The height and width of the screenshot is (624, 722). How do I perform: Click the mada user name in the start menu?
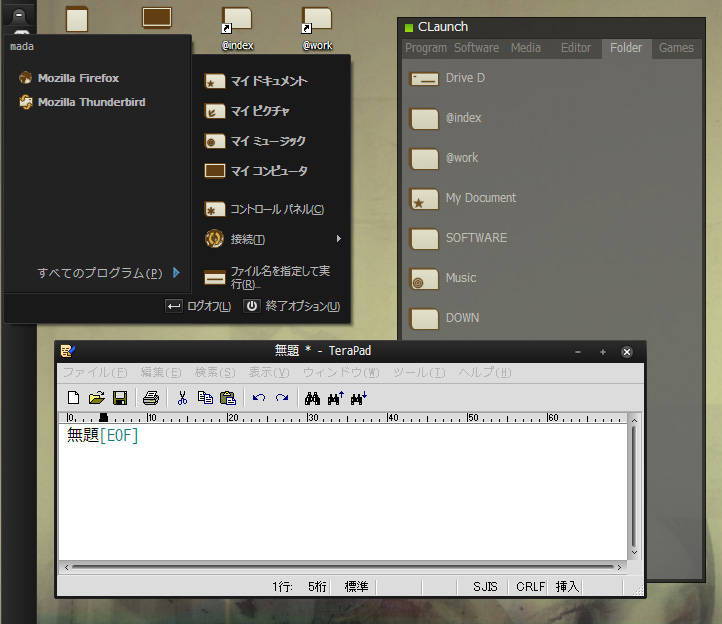[x=22, y=47]
